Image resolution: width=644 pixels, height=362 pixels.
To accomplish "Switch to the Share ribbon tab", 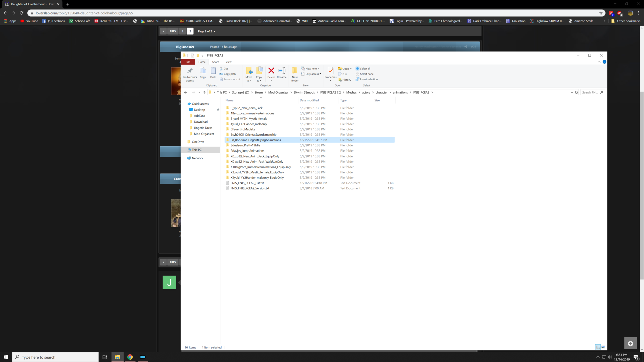I will [216, 62].
